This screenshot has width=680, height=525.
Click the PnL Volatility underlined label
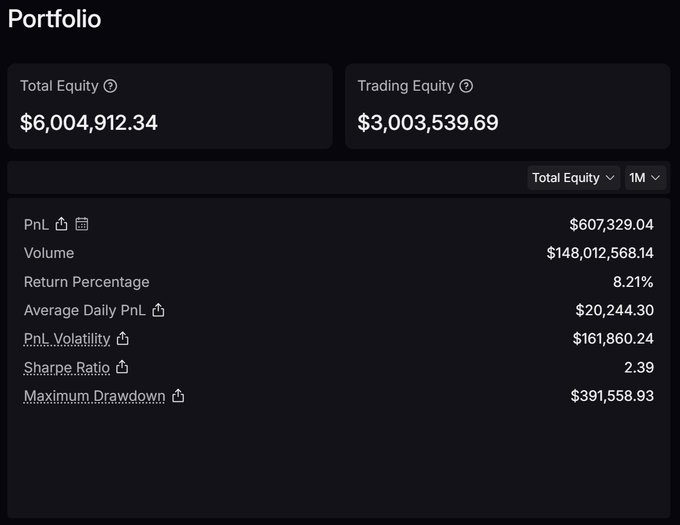point(67,339)
